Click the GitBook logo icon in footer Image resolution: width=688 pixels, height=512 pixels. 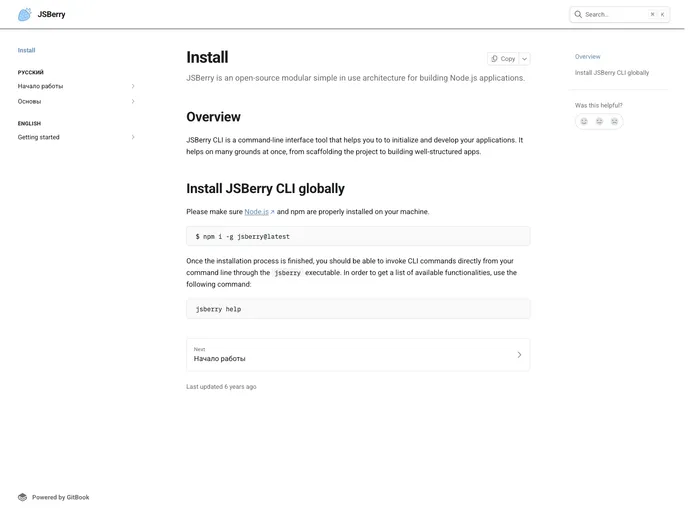[x=22, y=497]
